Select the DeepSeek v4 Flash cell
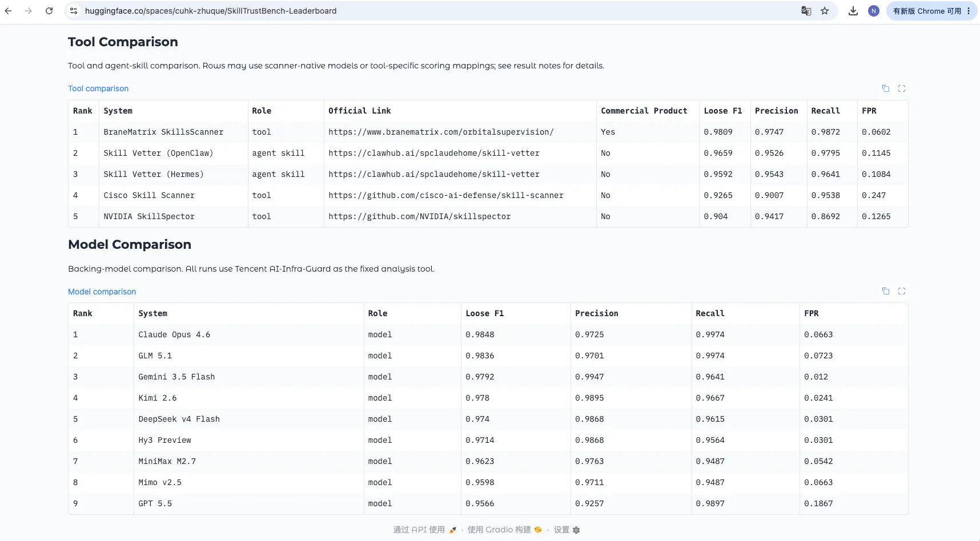980x541 pixels. click(x=249, y=419)
